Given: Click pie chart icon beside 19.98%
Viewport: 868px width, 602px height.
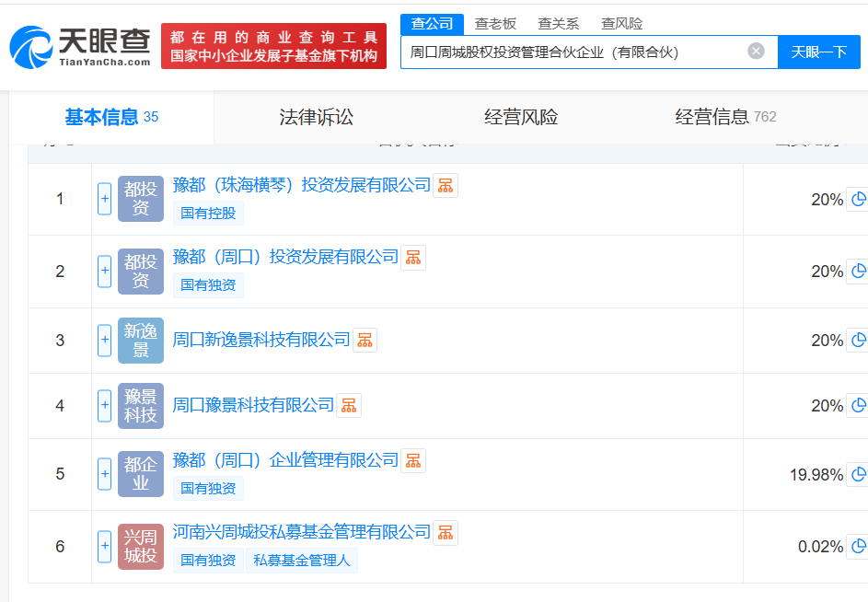Looking at the screenshot, I should (858, 474).
